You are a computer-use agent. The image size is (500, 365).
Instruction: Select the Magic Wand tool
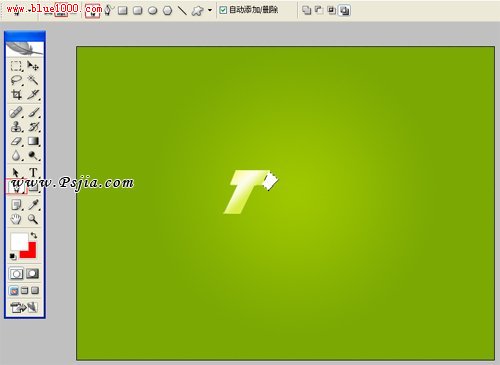pos(33,80)
